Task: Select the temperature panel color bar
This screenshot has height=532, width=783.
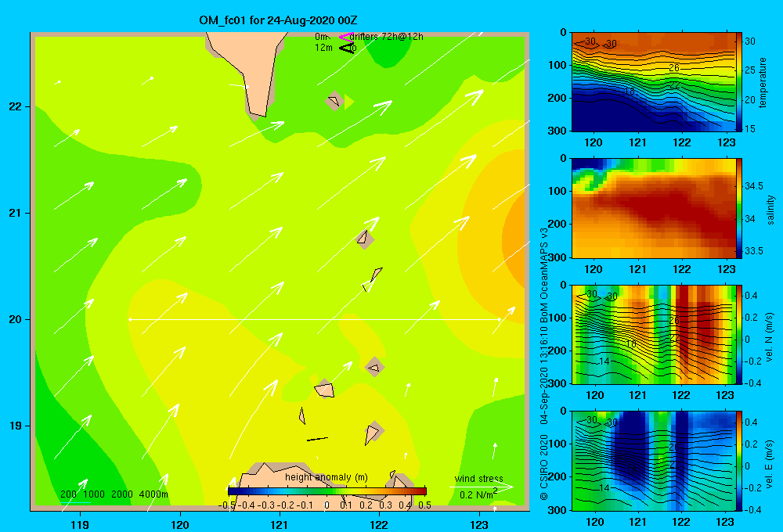Action: click(x=738, y=82)
